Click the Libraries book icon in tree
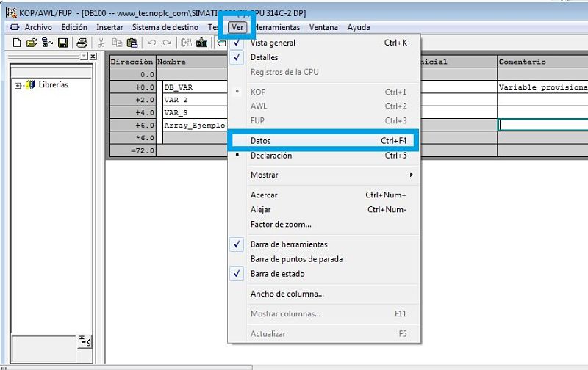 pyautogui.click(x=30, y=85)
